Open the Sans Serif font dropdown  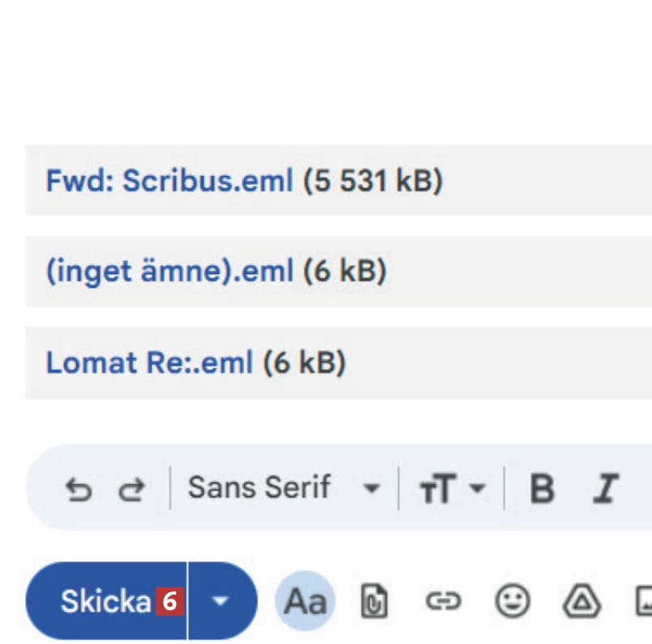(x=260, y=488)
